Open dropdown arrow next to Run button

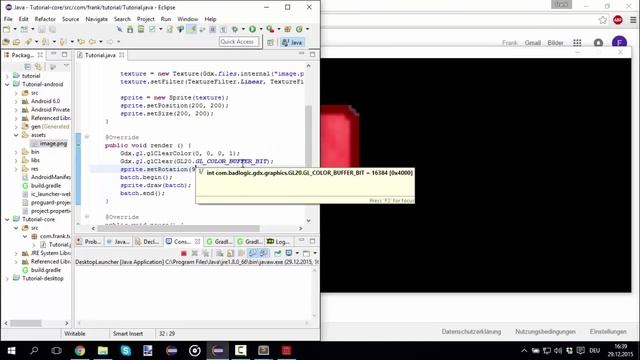pos(261,29)
